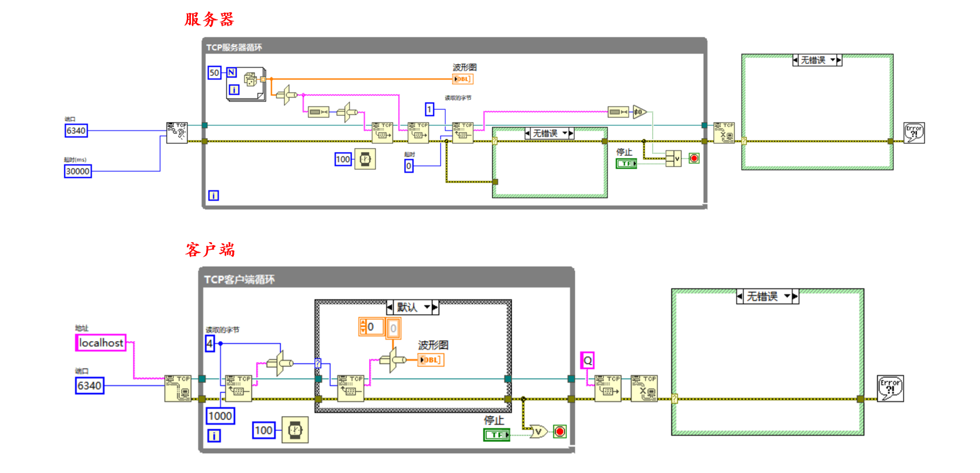Screen dimensions: 980x473
Task: Click the server read timeout constant 0
Action: point(409,166)
